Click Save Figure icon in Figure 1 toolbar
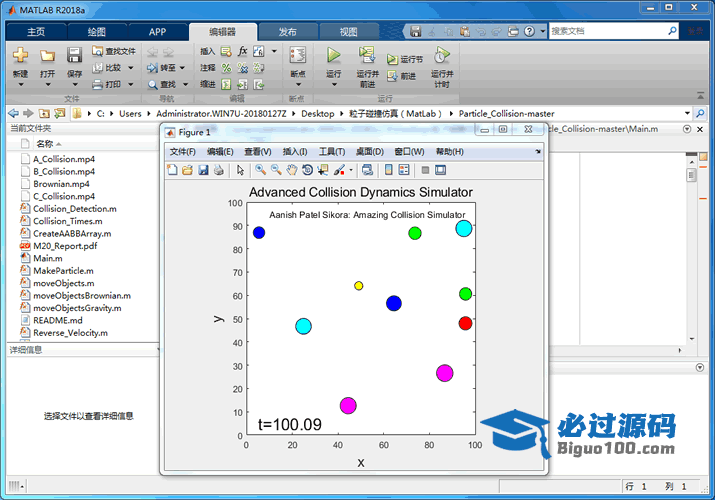Image resolution: width=715 pixels, height=500 pixels. [x=203, y=170]
